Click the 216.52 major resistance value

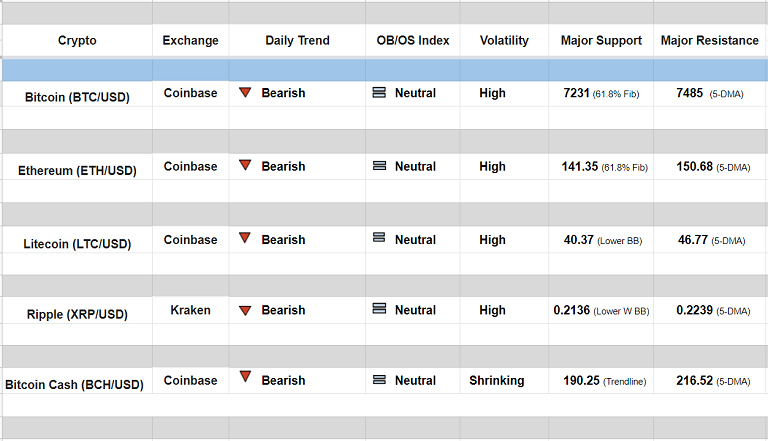click(x=694, y=380)
